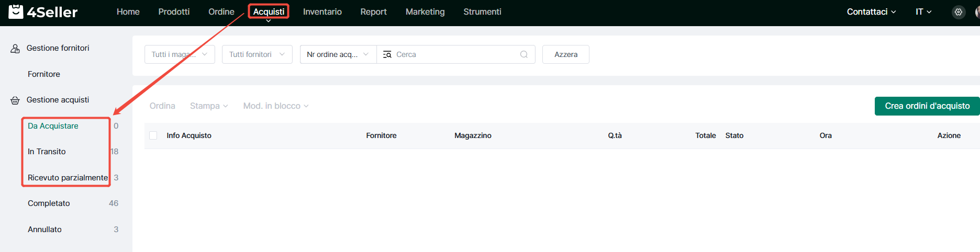Image resolution: width=980 pixels, height=252 pixels.
Task: Select Da Acquistare in the sidebar
Action: point(53,126)
